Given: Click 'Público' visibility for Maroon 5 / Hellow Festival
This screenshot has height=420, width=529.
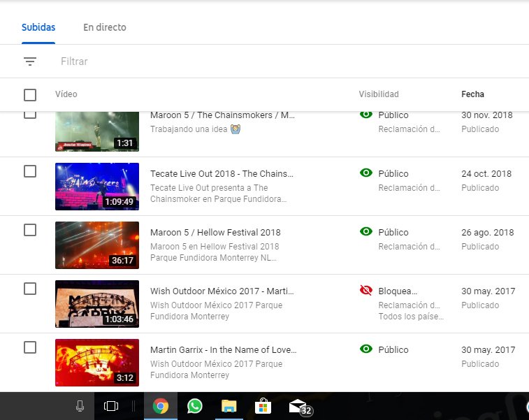Looking at the screenshot, I should (393, 233).
